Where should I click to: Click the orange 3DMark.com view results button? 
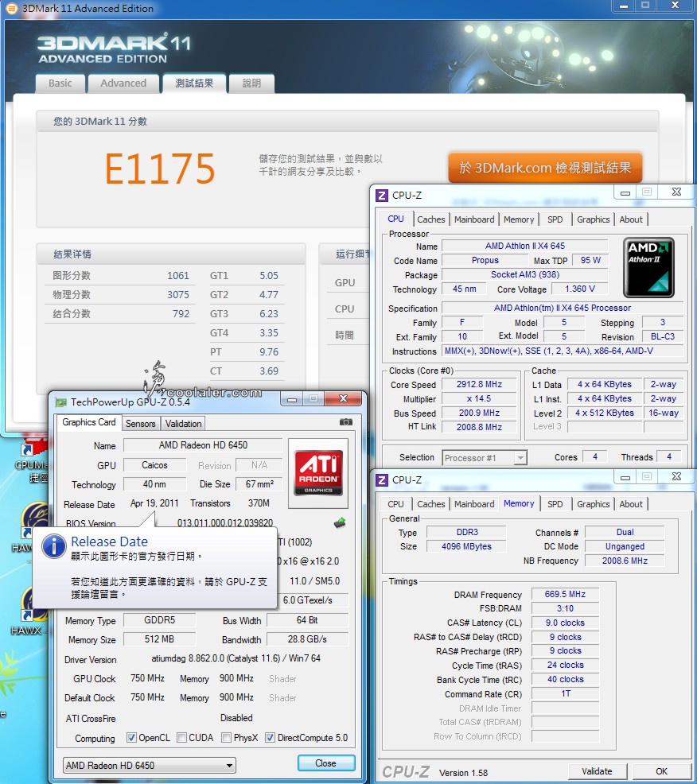pos(545,168)
